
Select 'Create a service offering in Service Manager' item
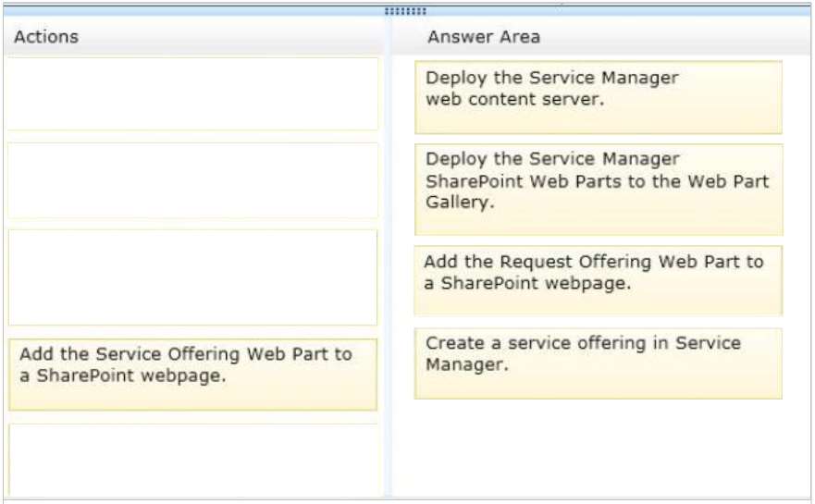599,363
